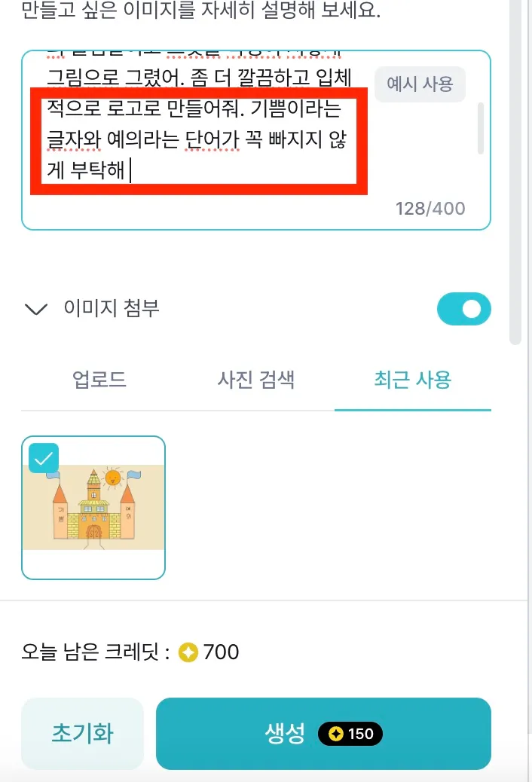This screenshot has width=532, height=782.
Task: Select the castle drawing thumbnail
Action: [x=93, y=508]
